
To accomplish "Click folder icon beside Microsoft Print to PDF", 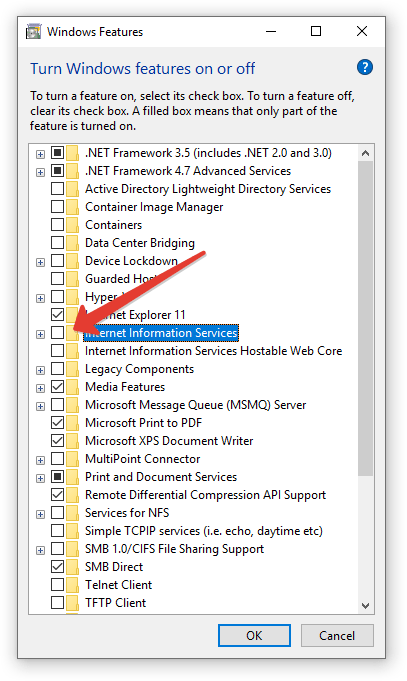I will click(73, 423).
